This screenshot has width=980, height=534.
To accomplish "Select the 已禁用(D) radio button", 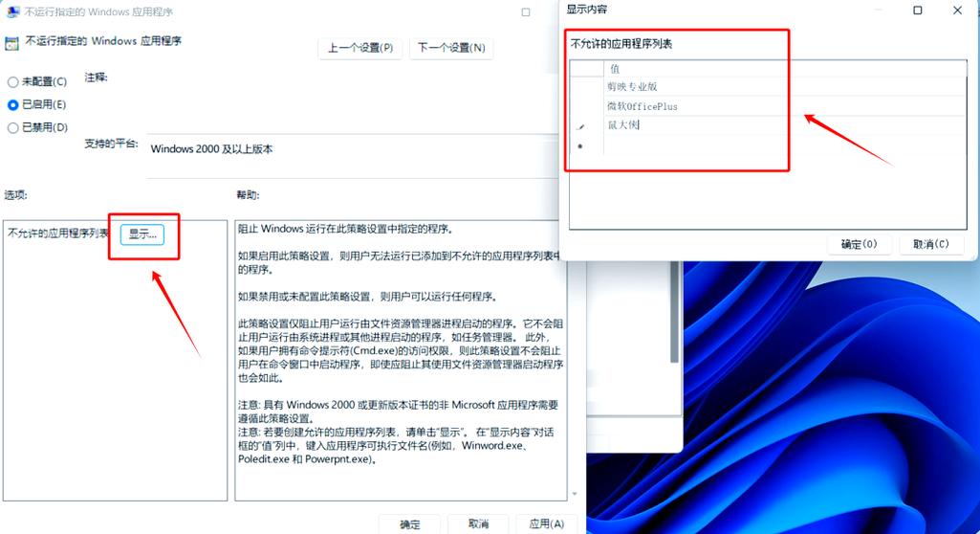I will point(13,127).
